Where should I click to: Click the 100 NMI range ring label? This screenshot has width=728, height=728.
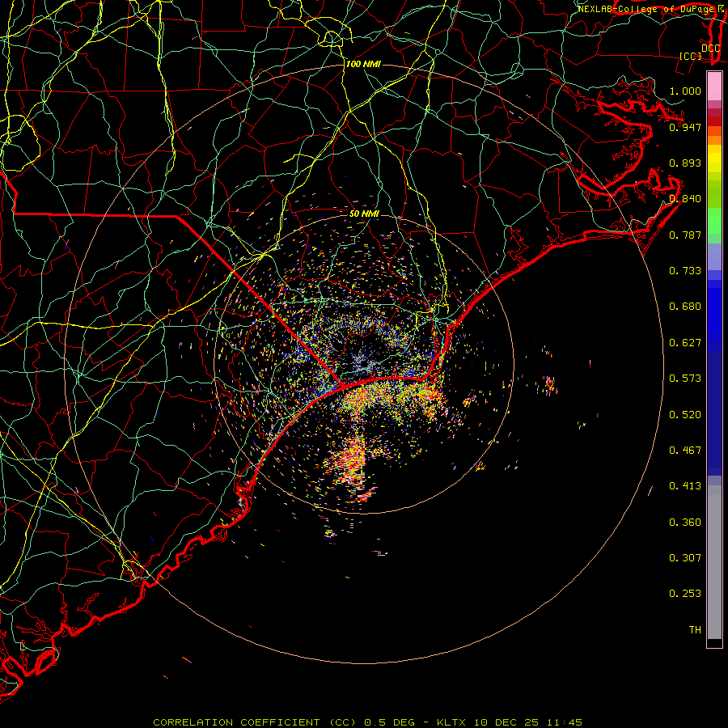(363, 64)
